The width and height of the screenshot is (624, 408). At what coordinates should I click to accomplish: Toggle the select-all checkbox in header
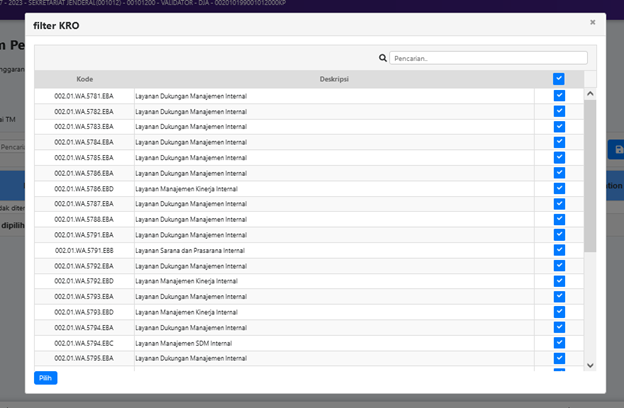(x=559, y=78)
